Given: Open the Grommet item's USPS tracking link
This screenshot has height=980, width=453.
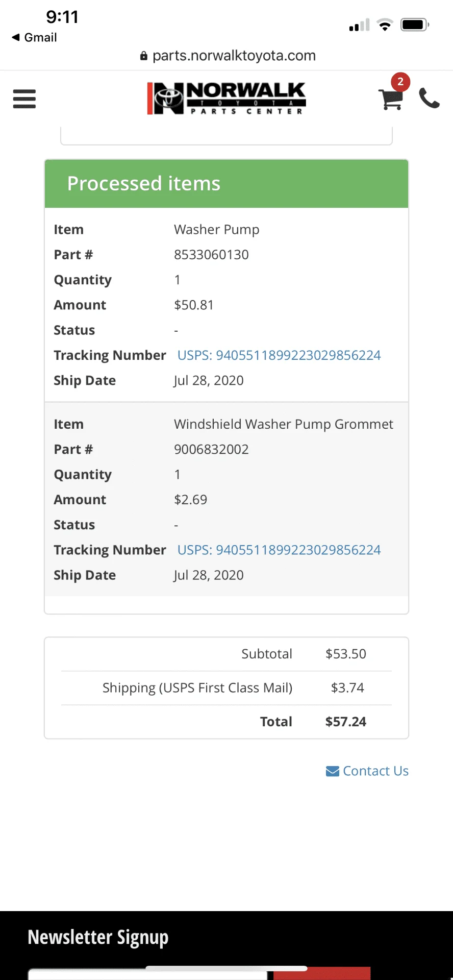Looking at the screenshot, I should (x=279, y=550).
